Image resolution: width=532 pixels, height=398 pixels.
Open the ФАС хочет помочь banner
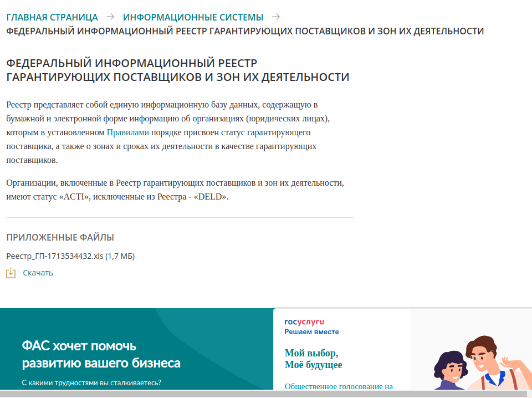coord(136,349)
